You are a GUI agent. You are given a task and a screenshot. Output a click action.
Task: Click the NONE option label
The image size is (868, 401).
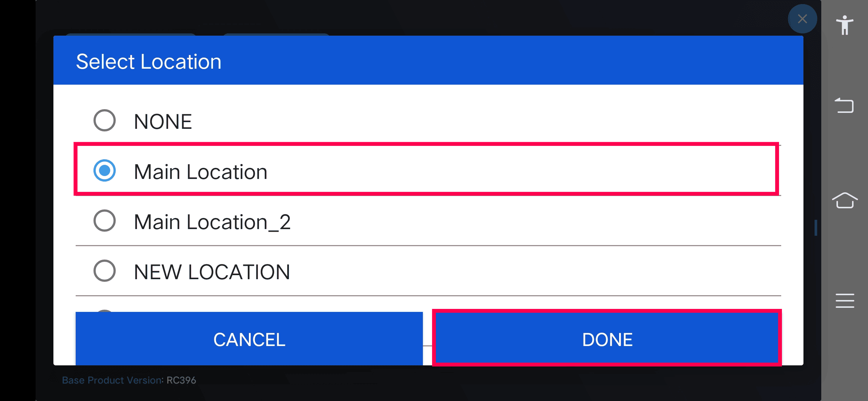(163, 121)
